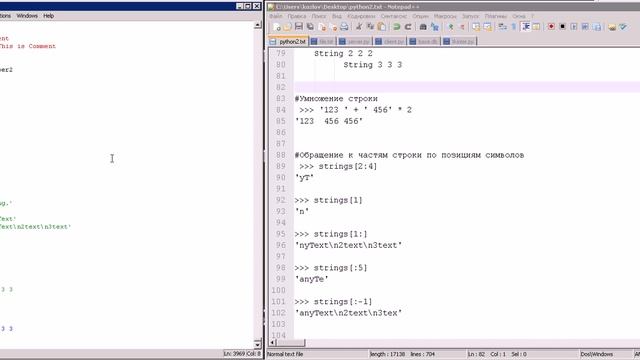Click the line '>>> strings[:5]'
The height and width of the screenshot is (360, 640).
coord(331,268)
